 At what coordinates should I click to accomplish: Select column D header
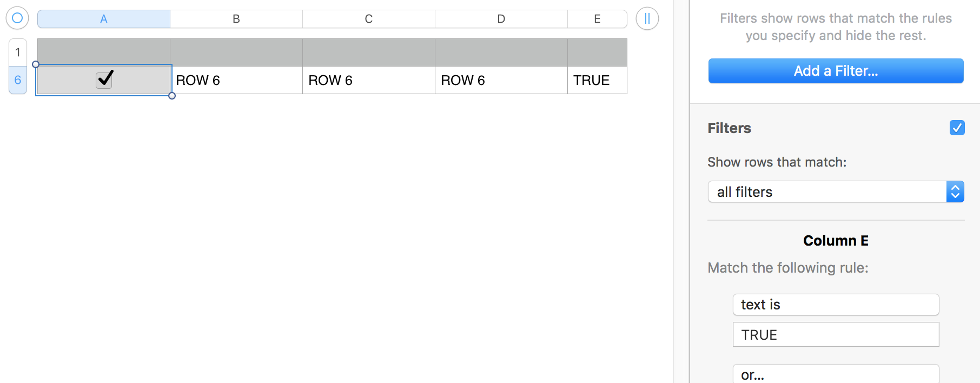coord(501,19)
